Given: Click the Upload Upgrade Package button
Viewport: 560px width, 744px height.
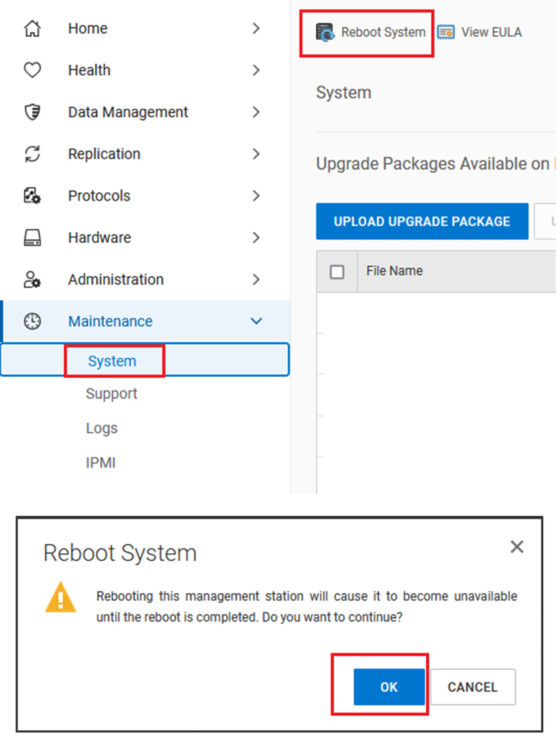Looking at the screenshot, I should [x=422, y=222].
